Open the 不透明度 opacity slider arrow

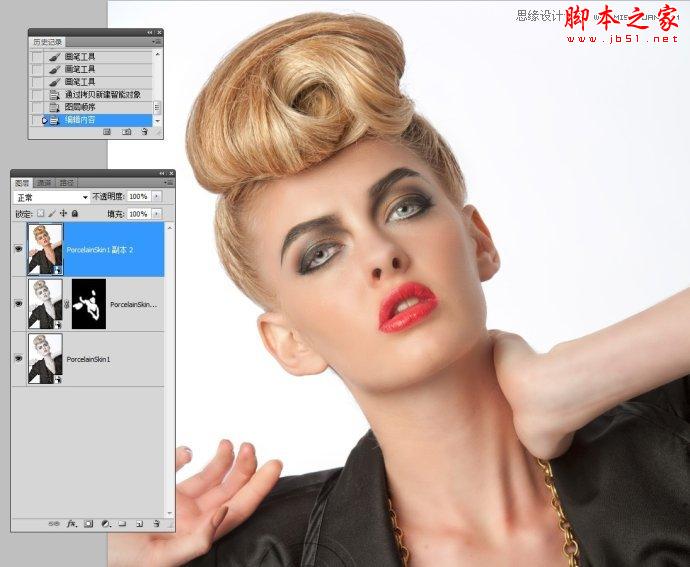(x=157, y=196)
